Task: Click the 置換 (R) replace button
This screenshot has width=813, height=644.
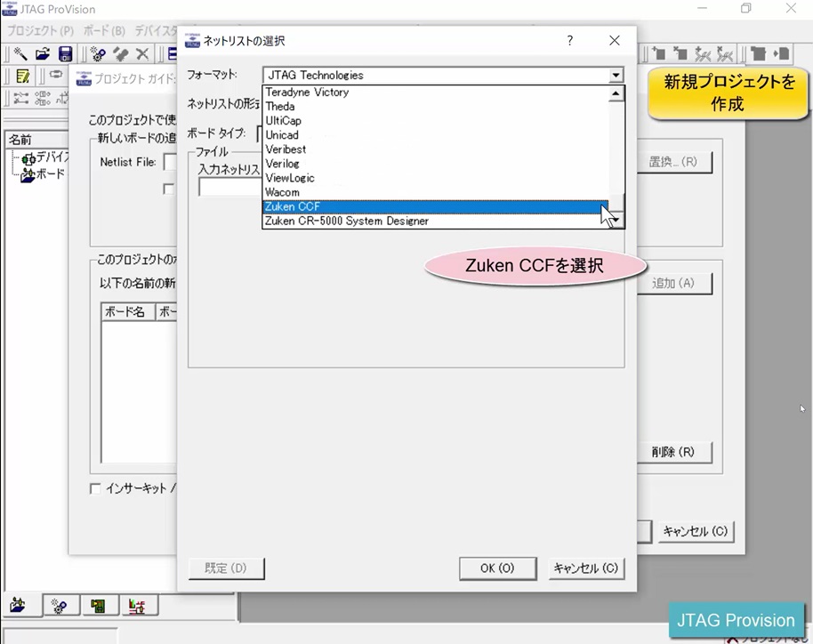Action: tap(674, 162)
